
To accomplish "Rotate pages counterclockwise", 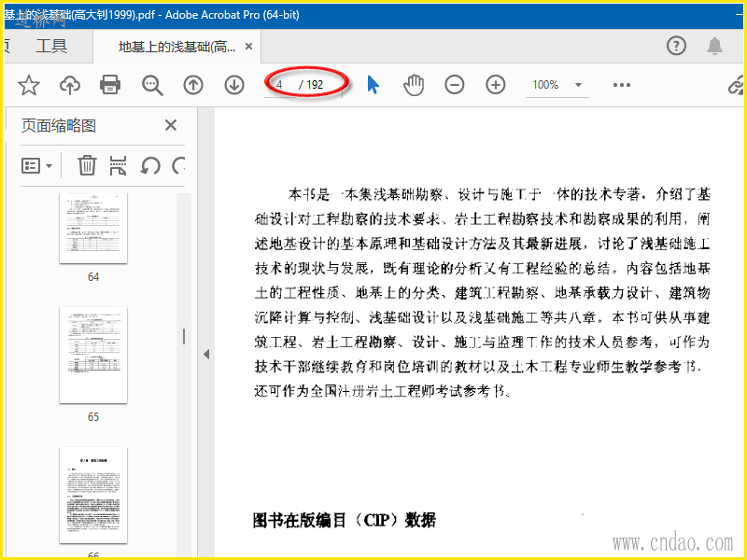I will pos(150,166).
